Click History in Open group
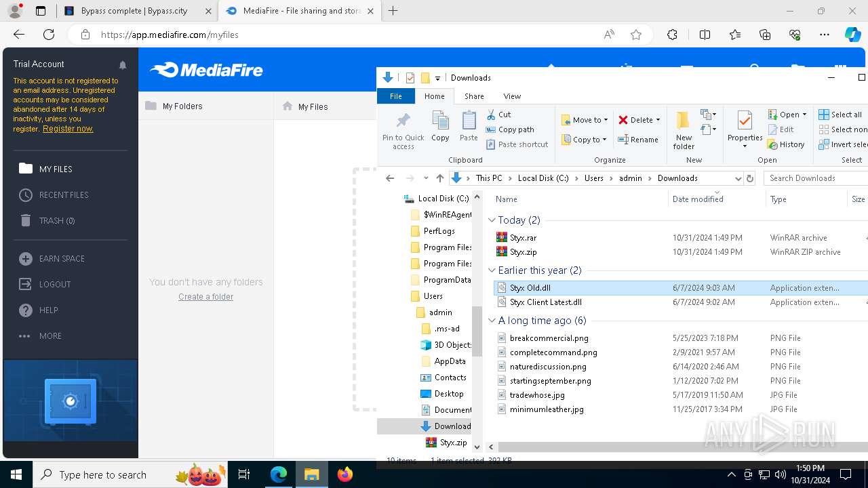Screen dimensions: 868x488 (x=786, y=144)
